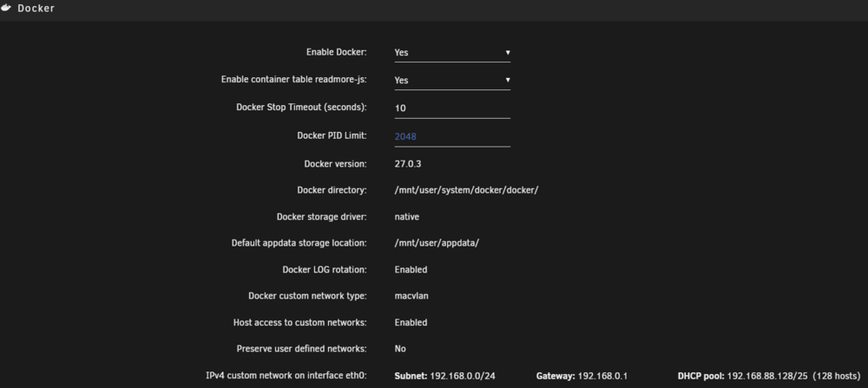Screen dimensions: 868x388
Task: Click the Docker PID Limit field
Action: [x=452, y=136]
